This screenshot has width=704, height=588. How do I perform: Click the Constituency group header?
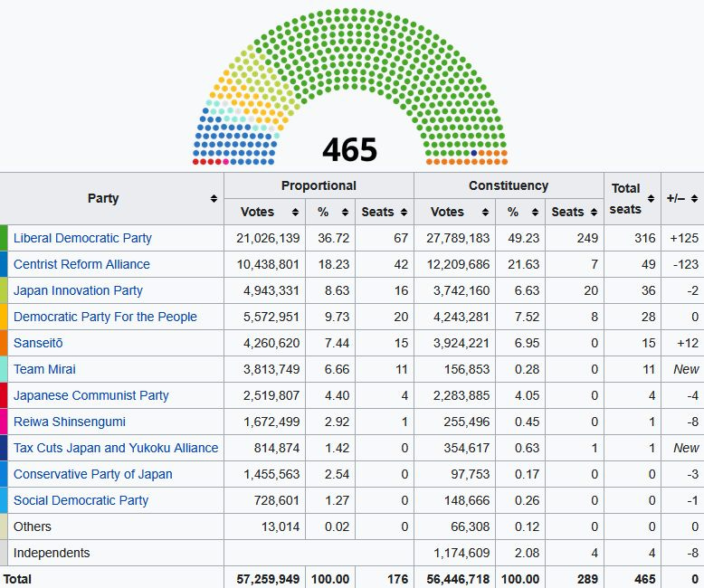pyautogui.click(x=509, y=185)
